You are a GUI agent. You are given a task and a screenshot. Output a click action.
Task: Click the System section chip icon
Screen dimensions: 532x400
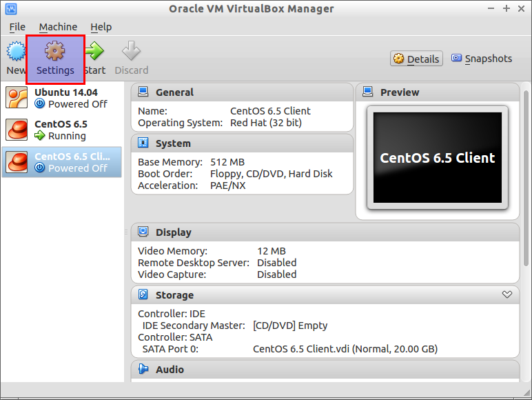coord(143,143)
